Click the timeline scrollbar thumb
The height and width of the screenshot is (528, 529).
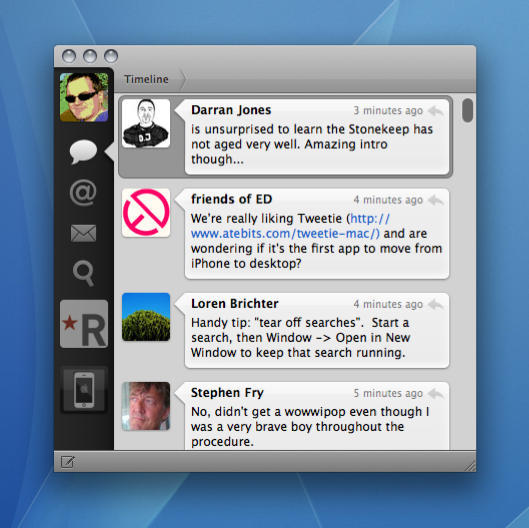coord(468,110)
